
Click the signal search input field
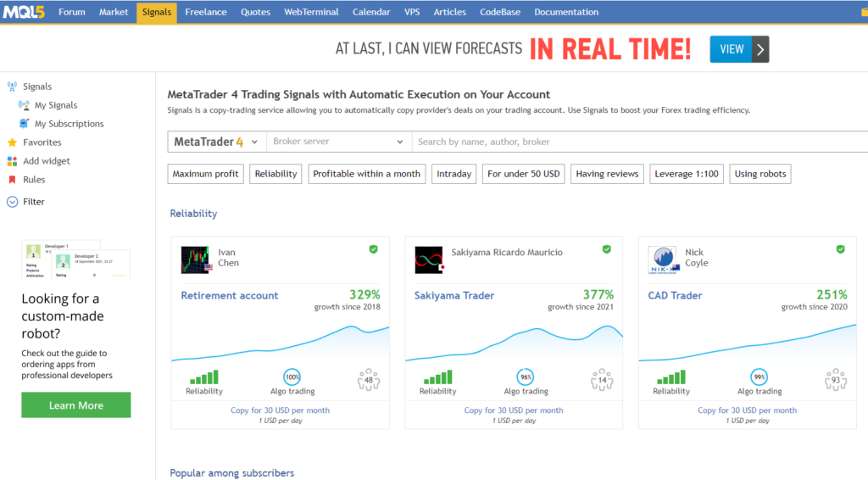(x=636, y=142)
